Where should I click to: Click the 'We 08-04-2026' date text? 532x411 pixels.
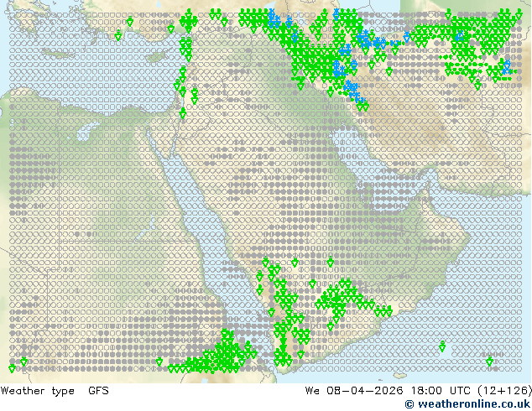[354, 391]
